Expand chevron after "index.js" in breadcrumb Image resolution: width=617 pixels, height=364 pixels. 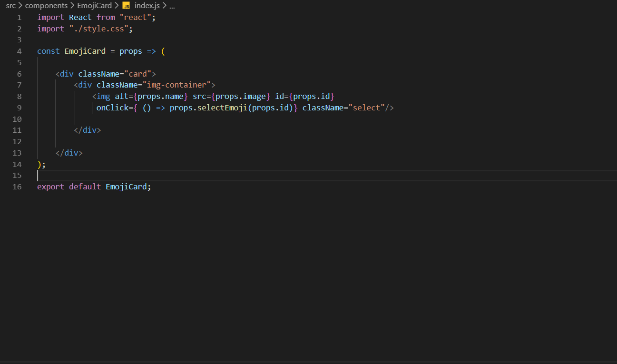tap(164, 6)
